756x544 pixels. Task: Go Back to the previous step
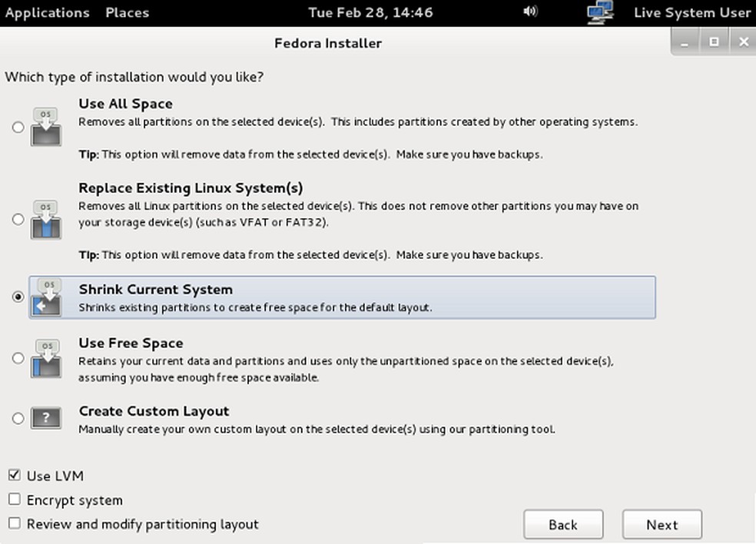point(562,525)
